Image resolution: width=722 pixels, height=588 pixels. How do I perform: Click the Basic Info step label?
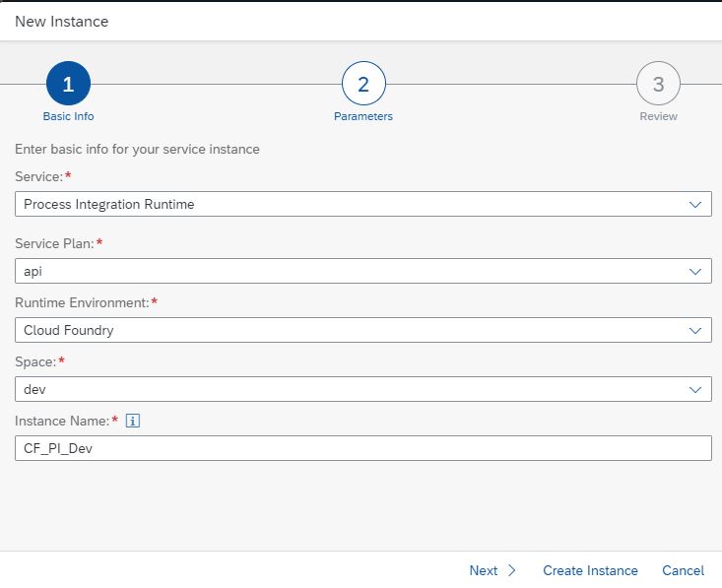(x=68, y=116)
